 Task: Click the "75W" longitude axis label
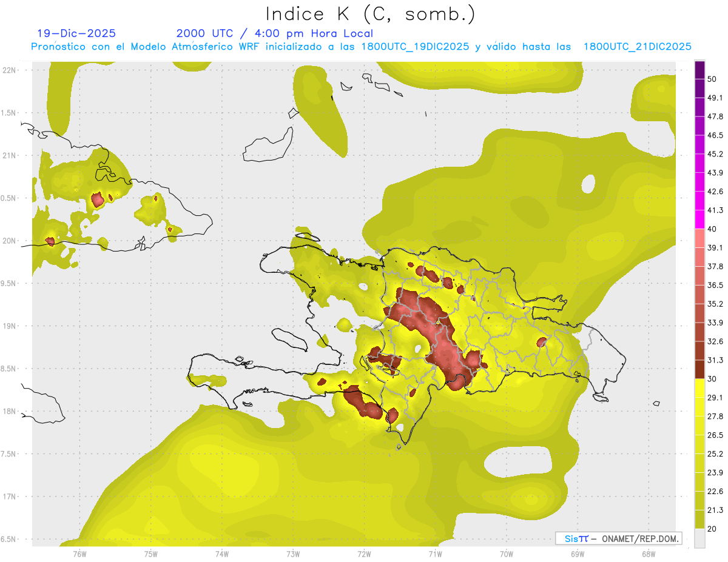151,554
